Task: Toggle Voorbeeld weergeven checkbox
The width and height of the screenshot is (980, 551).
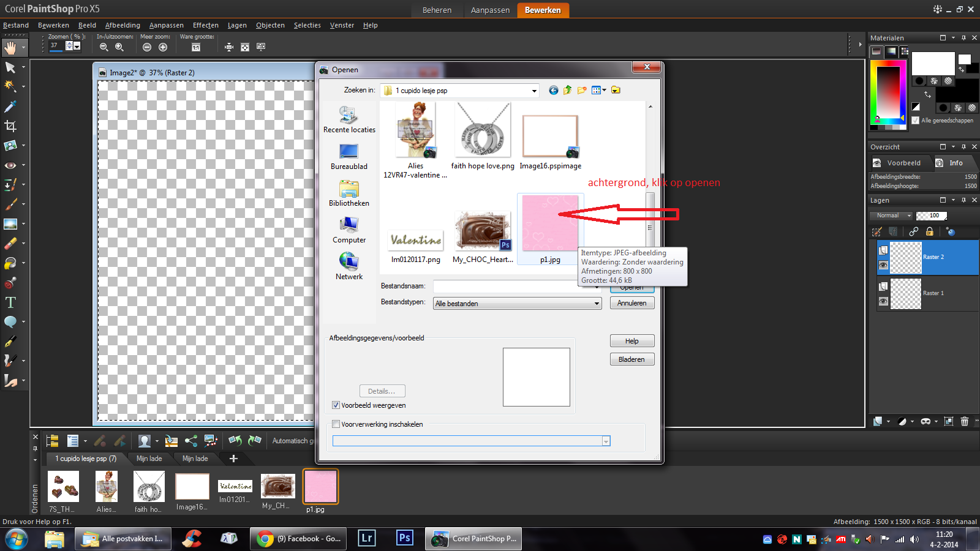Action: point(336,405)
